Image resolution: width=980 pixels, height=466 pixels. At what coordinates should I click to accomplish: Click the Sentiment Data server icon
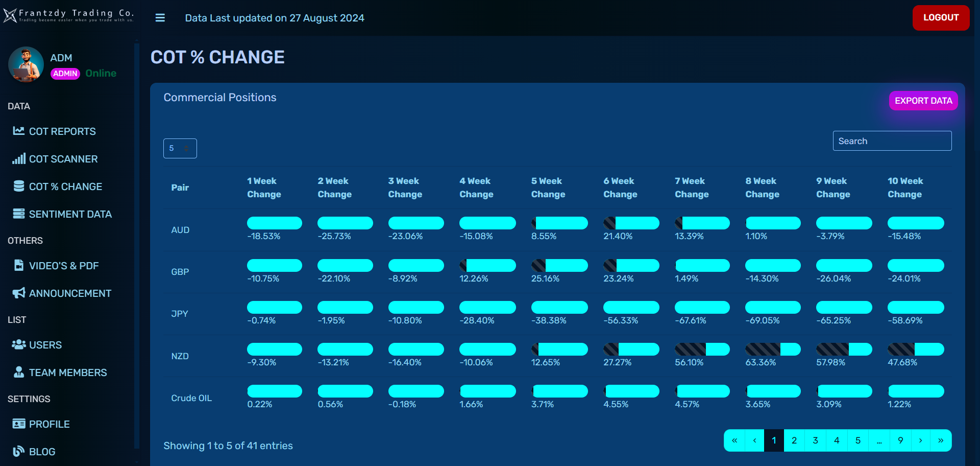[x=19, y=214]
